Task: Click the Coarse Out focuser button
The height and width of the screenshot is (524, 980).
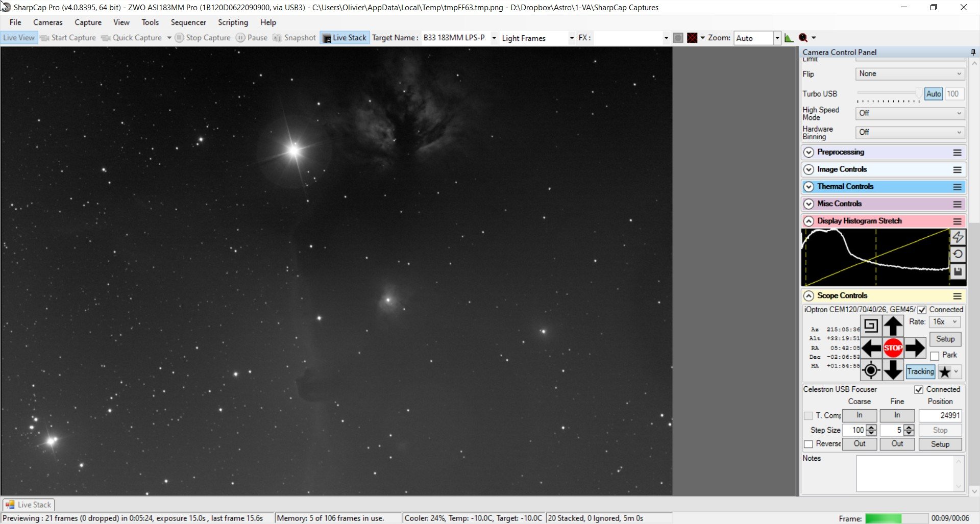Action: (860, 444)
